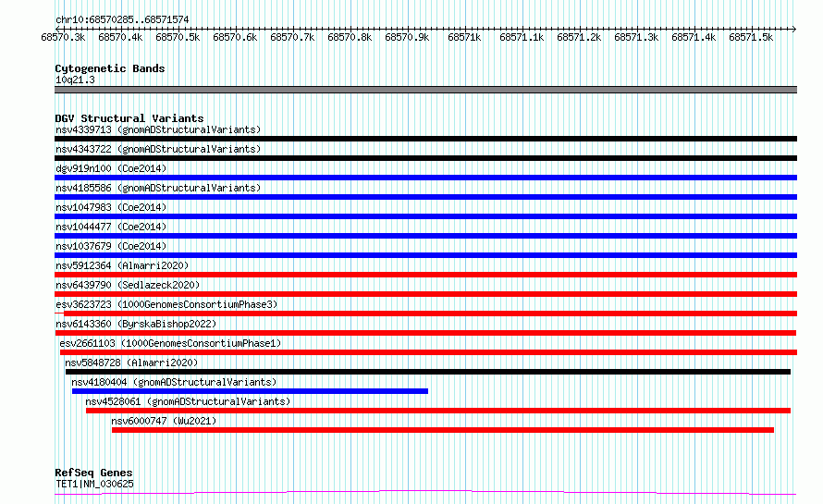This screenshot has height=504, width=823.
Task: Open the dgv919n100 (Coe2014) variant label
Action: tap(111, 168)
